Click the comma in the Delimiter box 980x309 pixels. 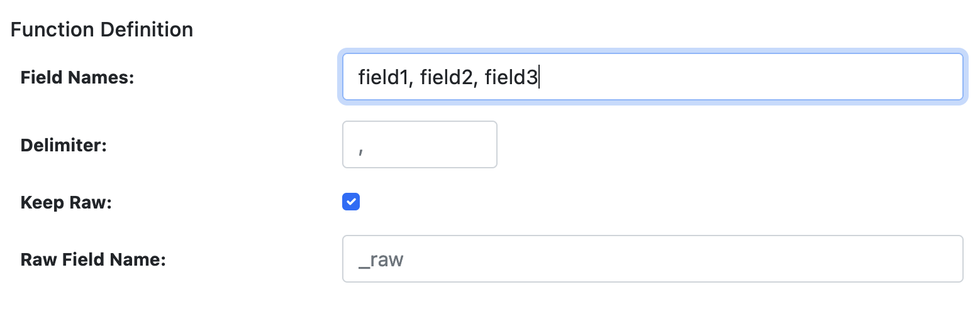360,147
